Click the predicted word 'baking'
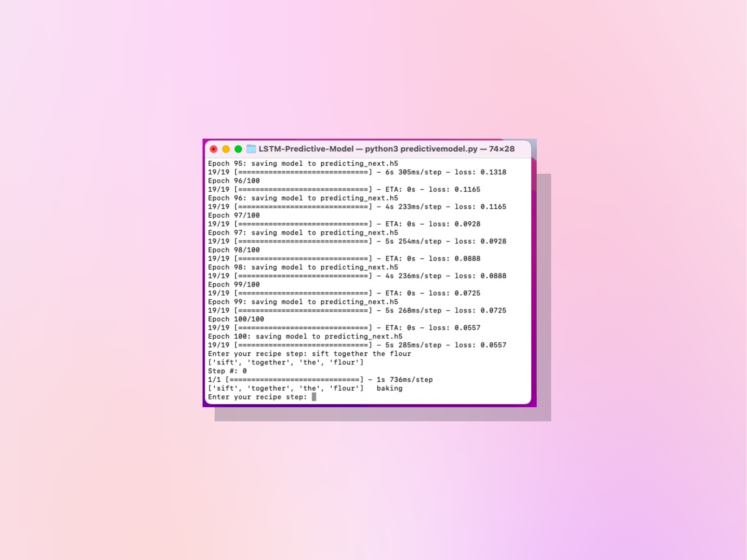747x560 pixels. tap(389, 388)
